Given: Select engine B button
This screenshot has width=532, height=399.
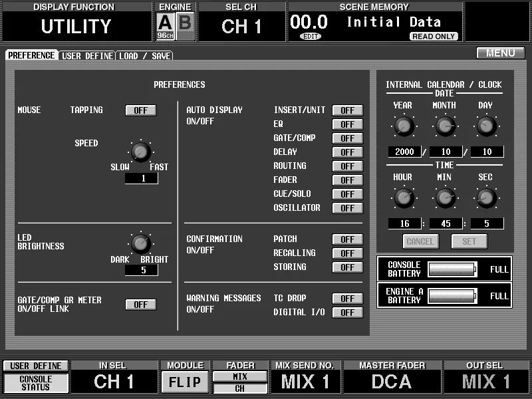Looking at the screenshot, I should (186, 26).
